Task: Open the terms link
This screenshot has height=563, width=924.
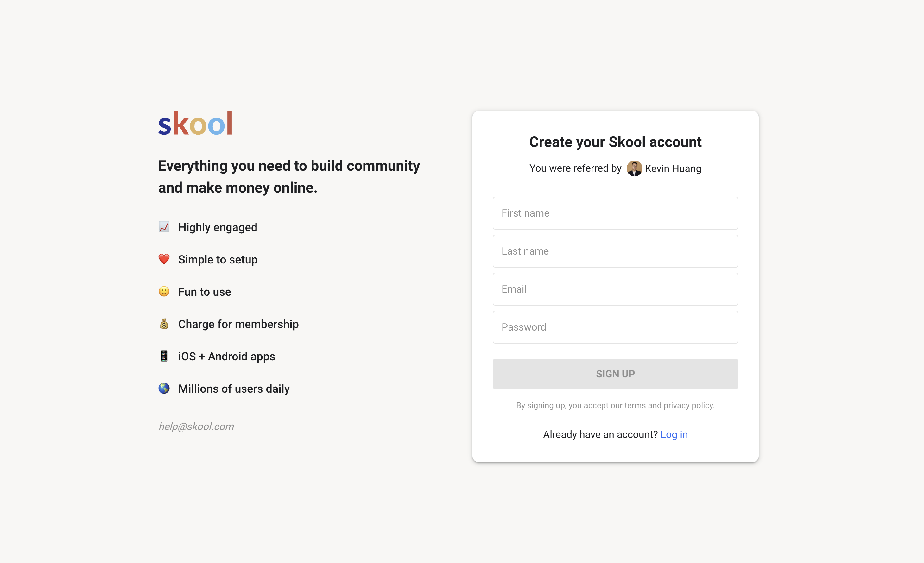Action: coord(635,405)
